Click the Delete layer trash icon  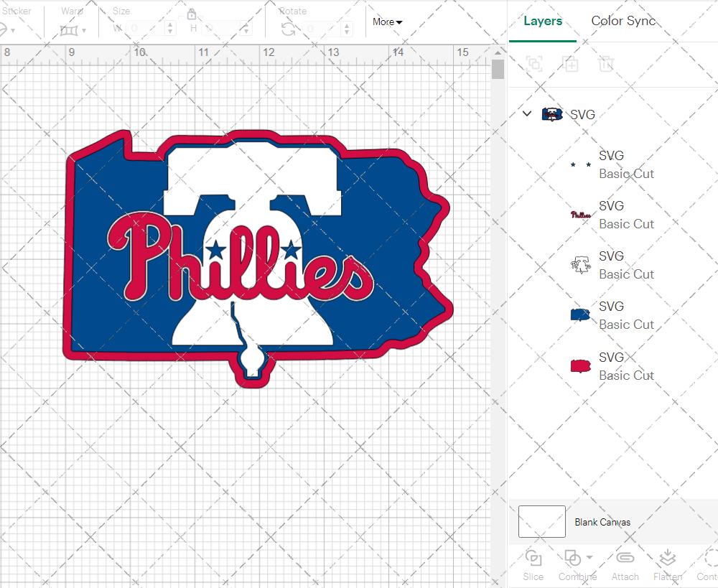(x=607, y=64)
